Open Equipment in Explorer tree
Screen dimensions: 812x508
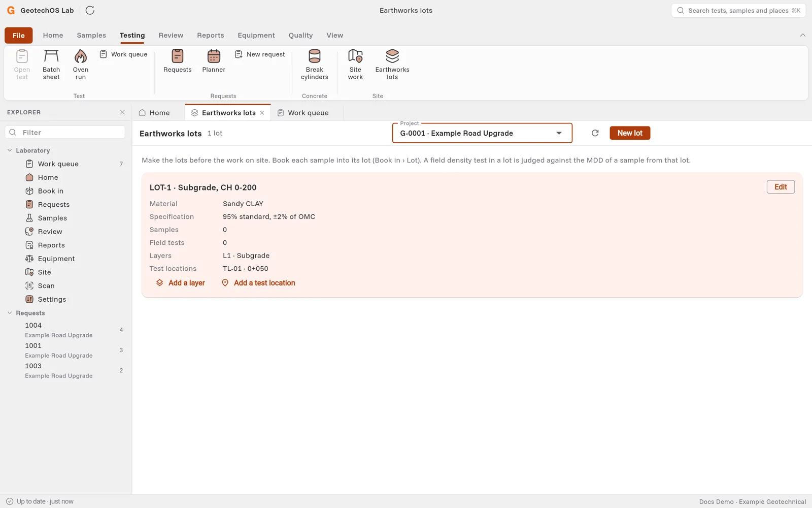pyautogui.click(x=56, y=259)
